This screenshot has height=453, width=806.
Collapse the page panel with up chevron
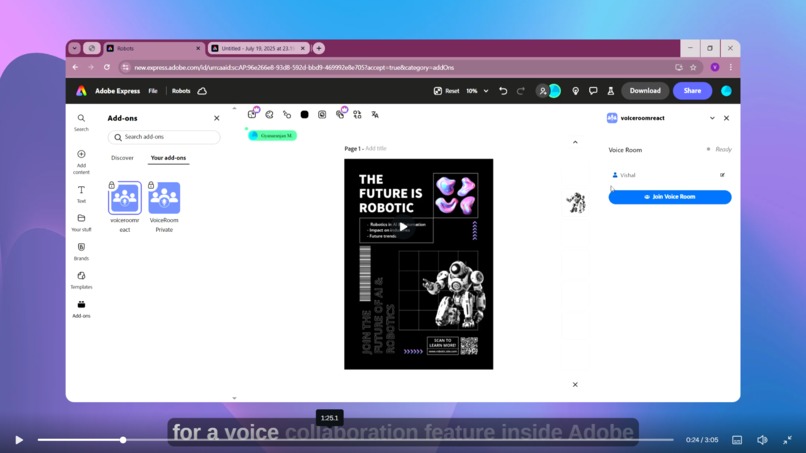pos(575,142)
